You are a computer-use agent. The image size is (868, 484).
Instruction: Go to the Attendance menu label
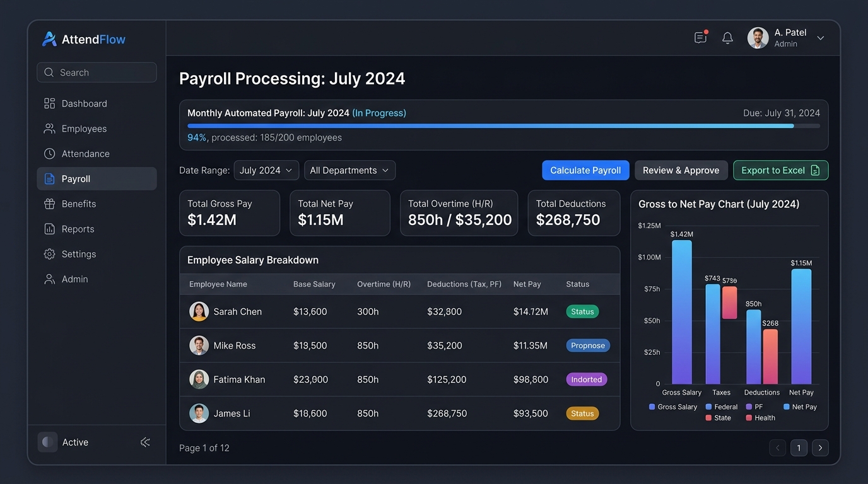click(86, 154)
